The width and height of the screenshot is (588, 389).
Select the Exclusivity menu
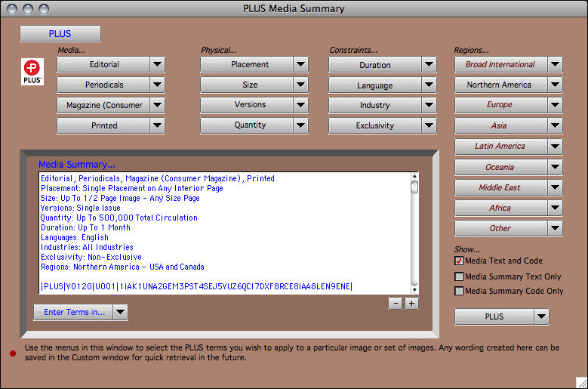click(382, 125)
